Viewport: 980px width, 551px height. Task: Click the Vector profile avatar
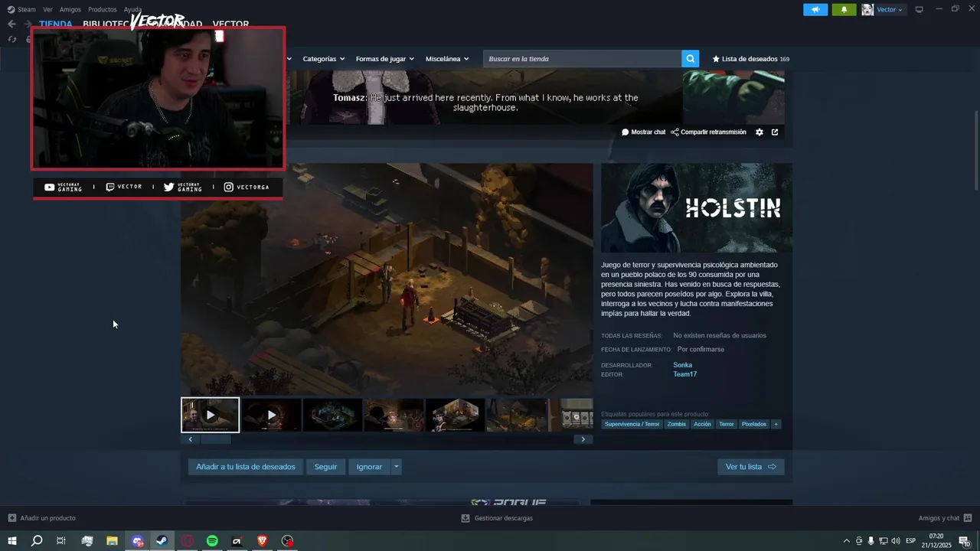tap(867, 9)
